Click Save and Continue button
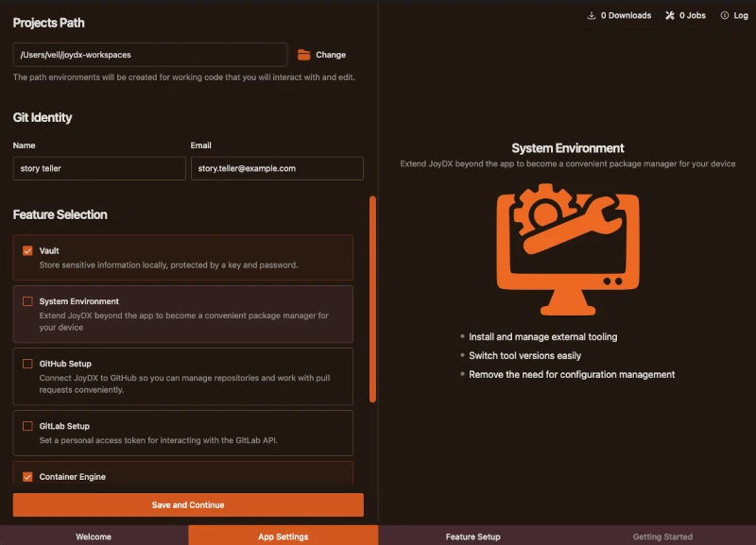 (188, 504)
